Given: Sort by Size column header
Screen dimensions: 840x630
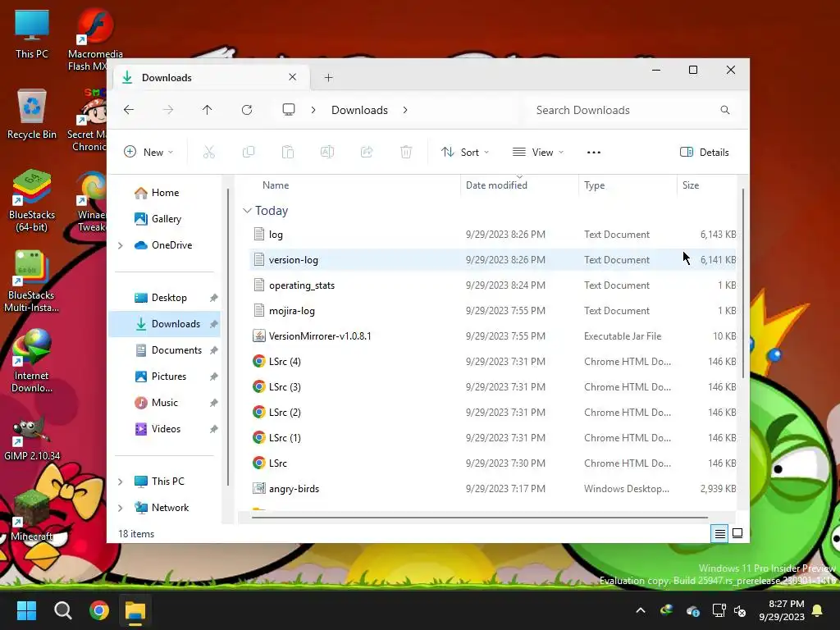Looking at the screenshot, I should pyautogui.click(x=691, y=185).
